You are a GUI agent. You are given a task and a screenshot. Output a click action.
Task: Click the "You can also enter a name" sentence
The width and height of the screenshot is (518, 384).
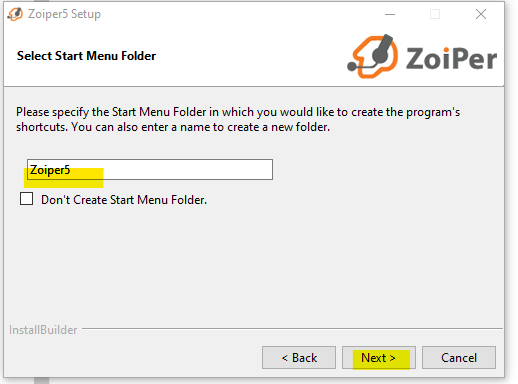pyautogui.click(x=201, y=127)
